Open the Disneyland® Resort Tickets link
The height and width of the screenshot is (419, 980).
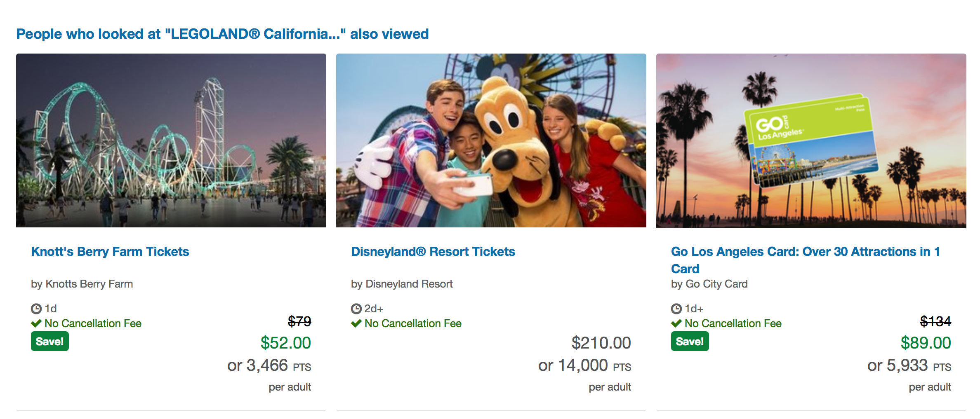pos(433,252)
